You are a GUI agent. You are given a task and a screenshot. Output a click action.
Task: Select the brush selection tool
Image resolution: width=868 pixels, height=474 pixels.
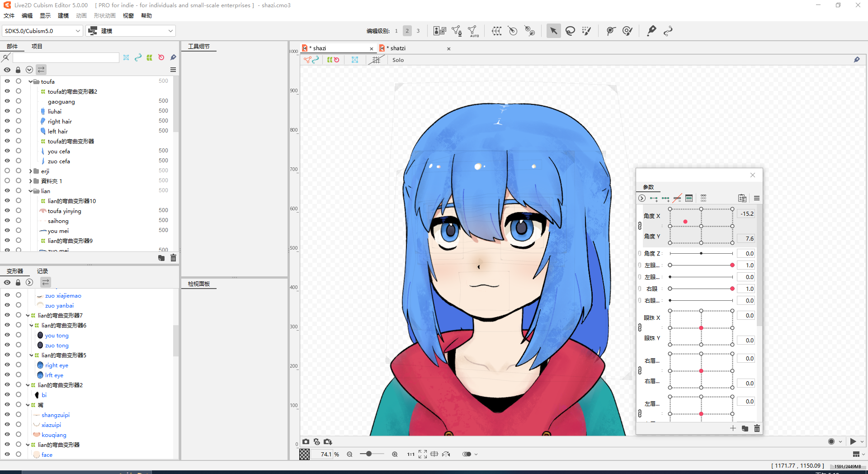(x=586, y=31)
